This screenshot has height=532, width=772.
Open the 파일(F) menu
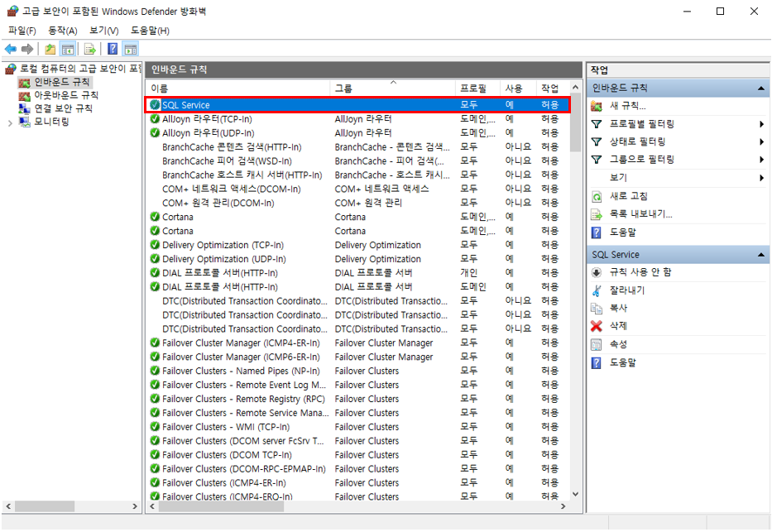(x=22, y=31)
